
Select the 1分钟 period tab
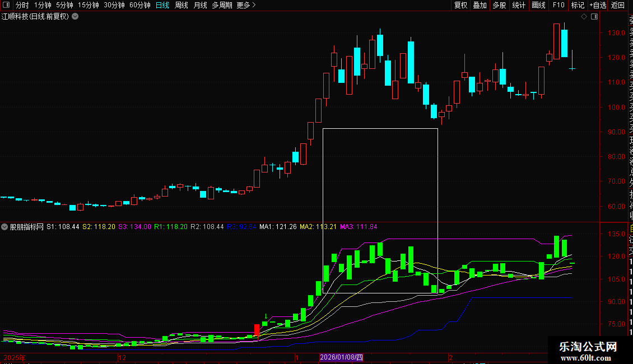pyautogui.click(x=43, y=5)
